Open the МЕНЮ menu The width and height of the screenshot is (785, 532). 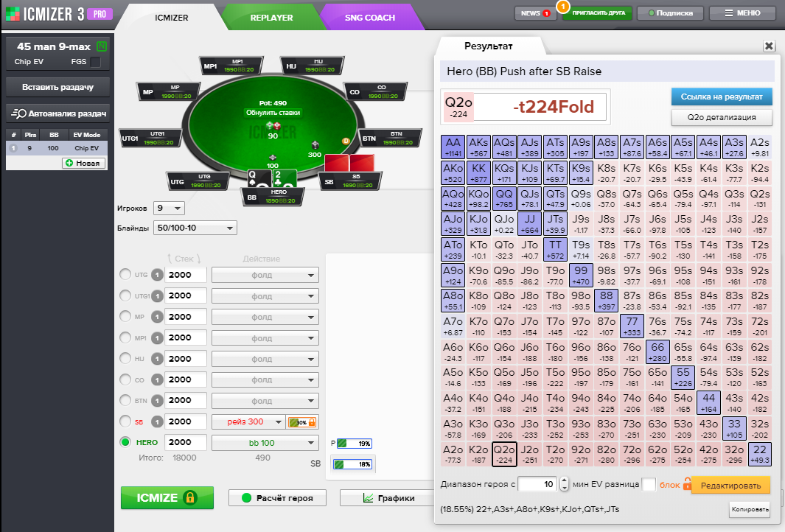742,13
